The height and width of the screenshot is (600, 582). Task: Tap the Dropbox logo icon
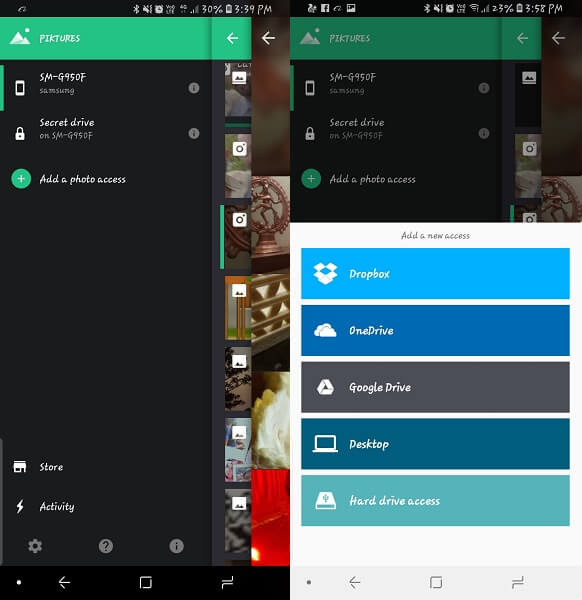point(325,273)
